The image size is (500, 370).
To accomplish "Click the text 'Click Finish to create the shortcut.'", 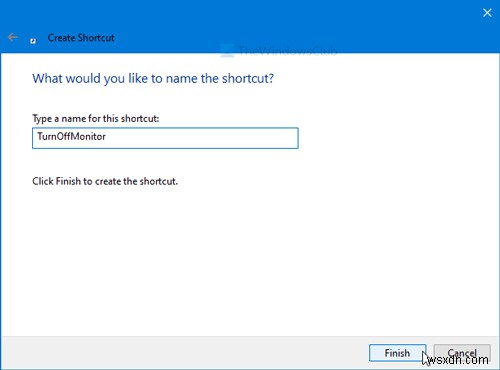I will (x=105, y=181).
